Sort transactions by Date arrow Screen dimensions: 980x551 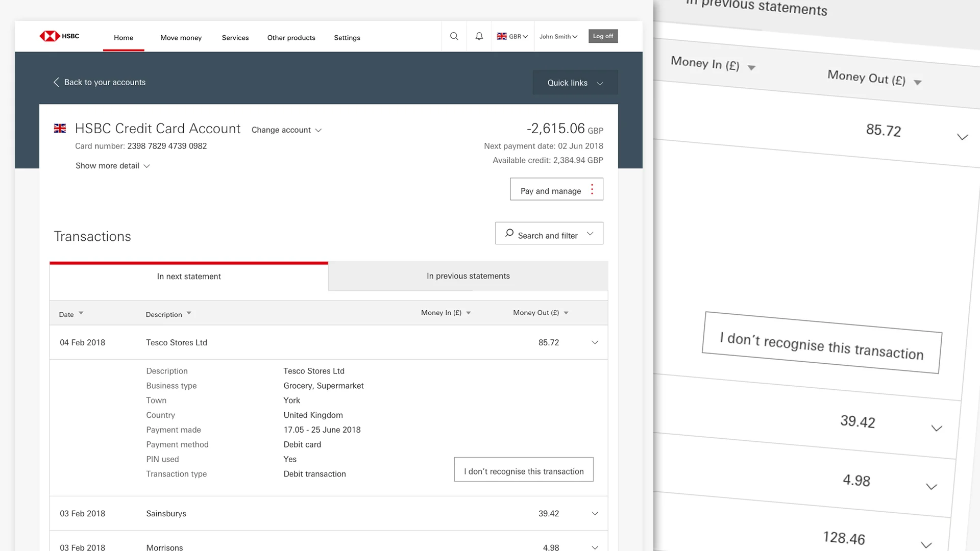(x=81, y=313)
